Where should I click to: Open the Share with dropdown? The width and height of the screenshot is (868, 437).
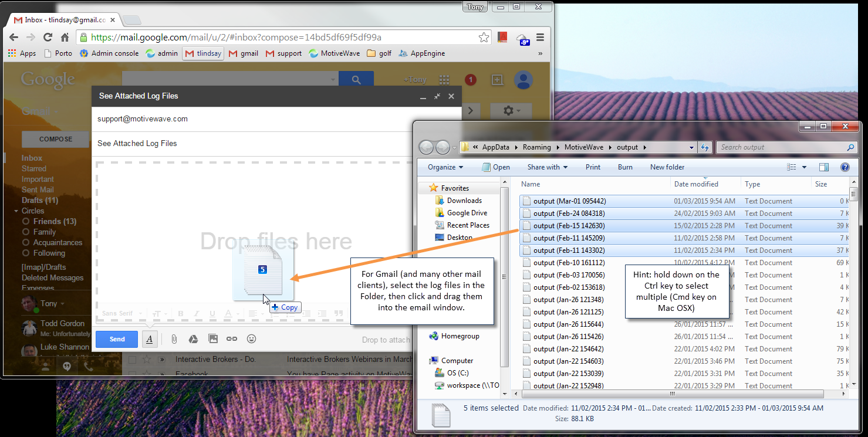click(x=548, y=167)
